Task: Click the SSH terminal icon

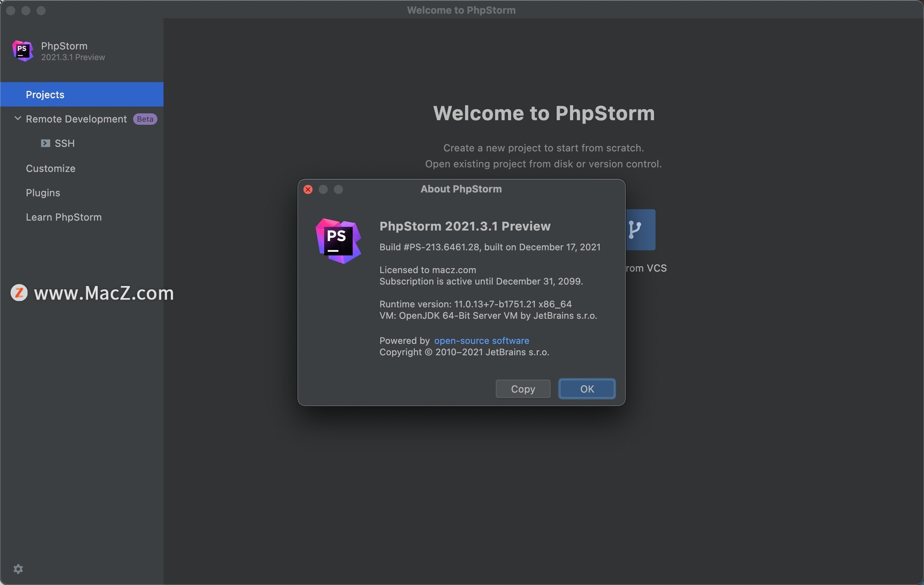Action: click(45, 143)
